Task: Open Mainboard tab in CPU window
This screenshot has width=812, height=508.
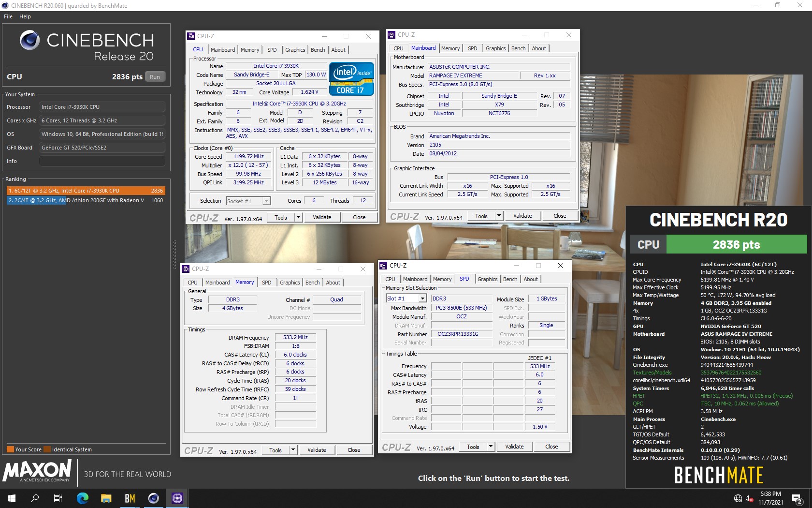Action: point(223,50)
